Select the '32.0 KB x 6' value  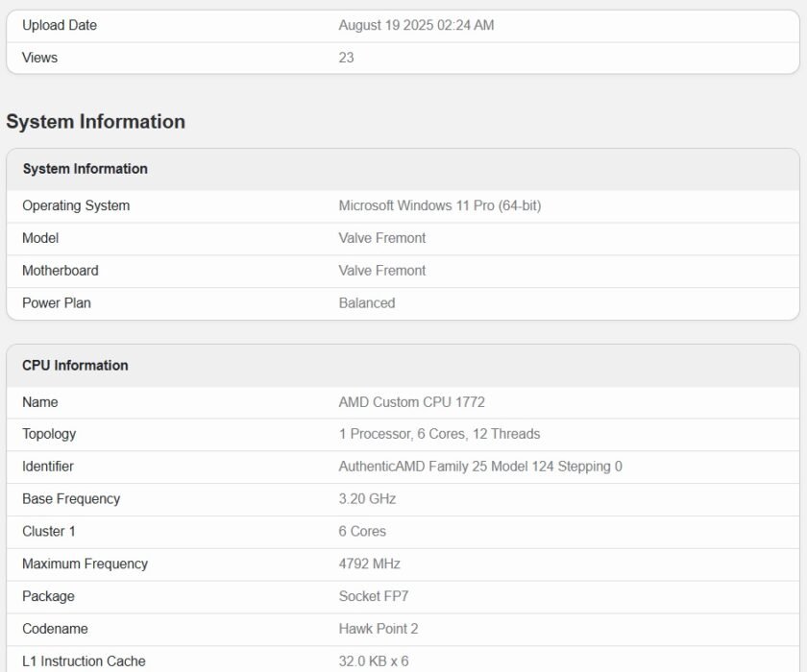(x=373, y=660)
